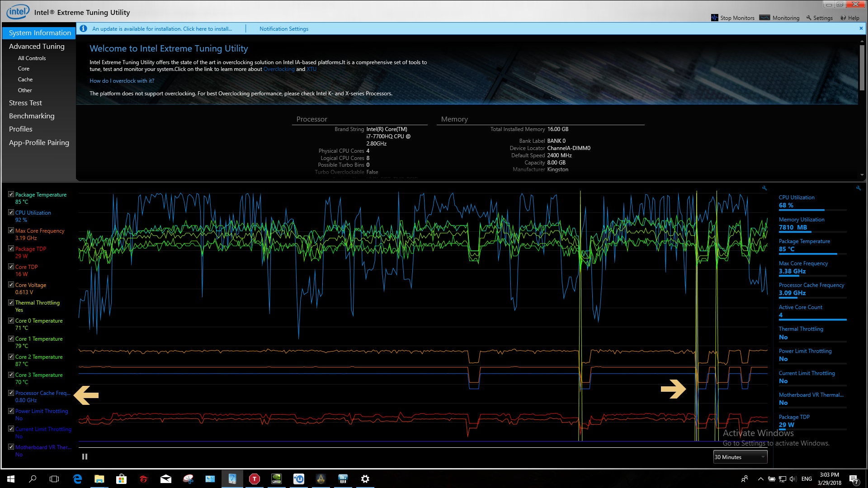Toggle Power Limit Throttling legend checkbox

pyautogui.click(x=11, y=411)
